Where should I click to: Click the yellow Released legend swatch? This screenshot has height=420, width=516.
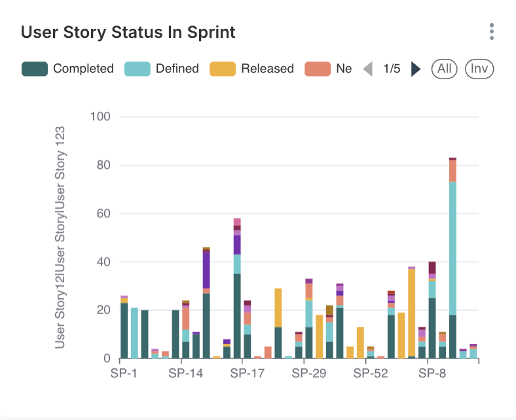[x=223, y=69]
